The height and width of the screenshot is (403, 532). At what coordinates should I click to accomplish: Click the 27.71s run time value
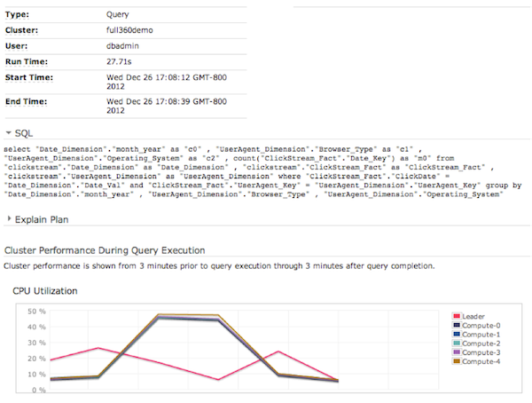coord(118,61)
